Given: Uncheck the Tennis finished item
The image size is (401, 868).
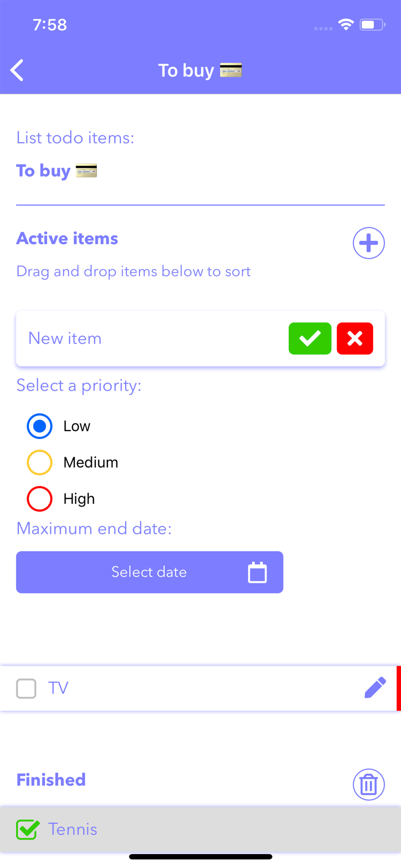Looking at the screenshot, I should (27, 829).
